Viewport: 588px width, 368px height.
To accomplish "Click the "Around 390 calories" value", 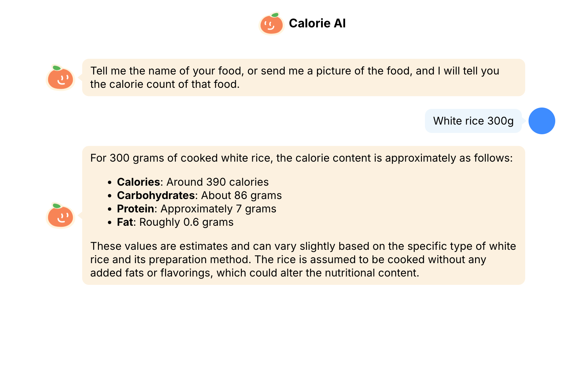I will click(217, 182).
